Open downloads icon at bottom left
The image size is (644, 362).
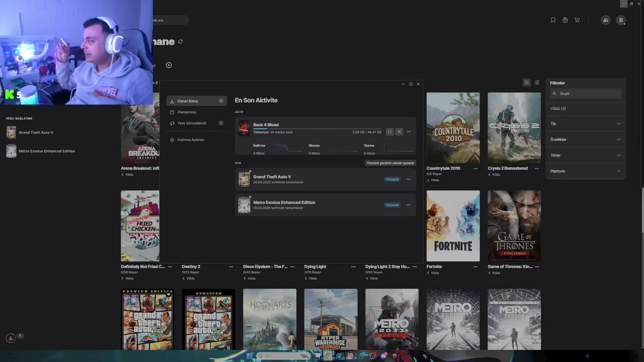click(11, 338)
